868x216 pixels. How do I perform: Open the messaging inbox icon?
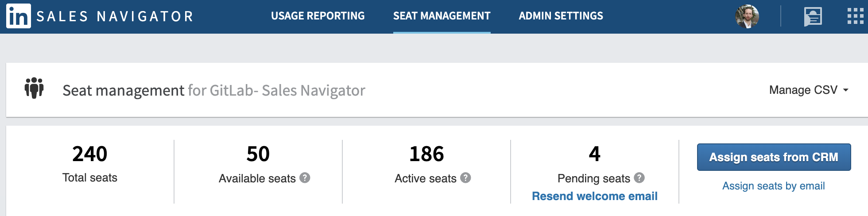click(813, 17)
